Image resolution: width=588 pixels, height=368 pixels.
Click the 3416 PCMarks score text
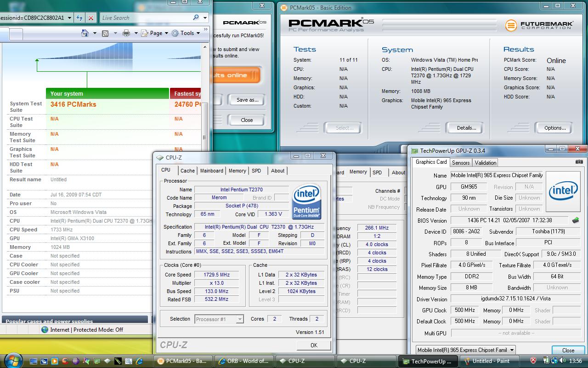[73, 104]
